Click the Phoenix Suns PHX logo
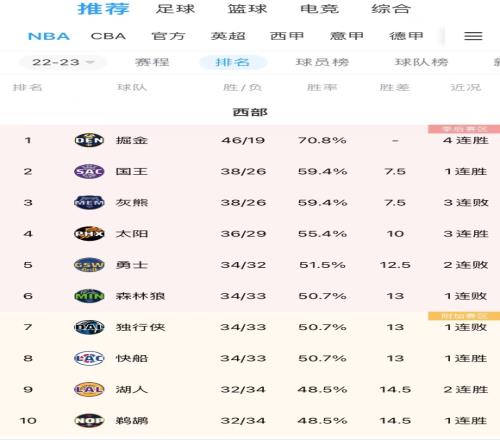 [x=89, y=234]
